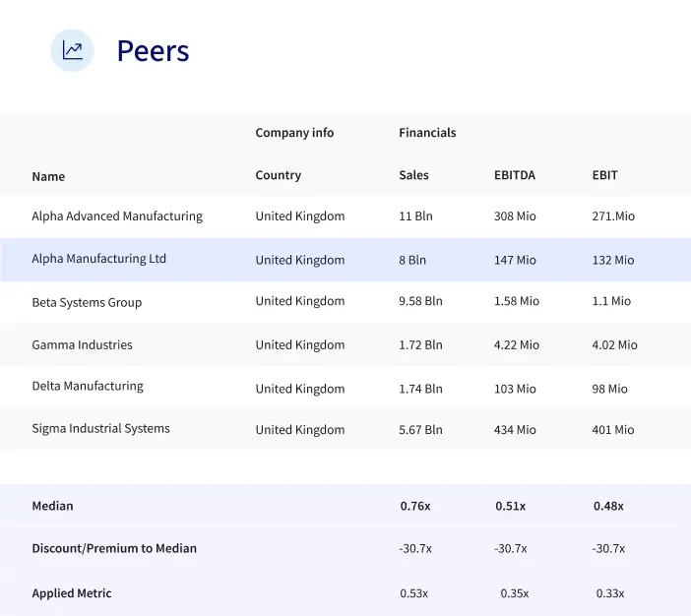The width and height of the screenshot is (691, 616).
Task: Select the Financials column group header
Action: pos(427,133)
